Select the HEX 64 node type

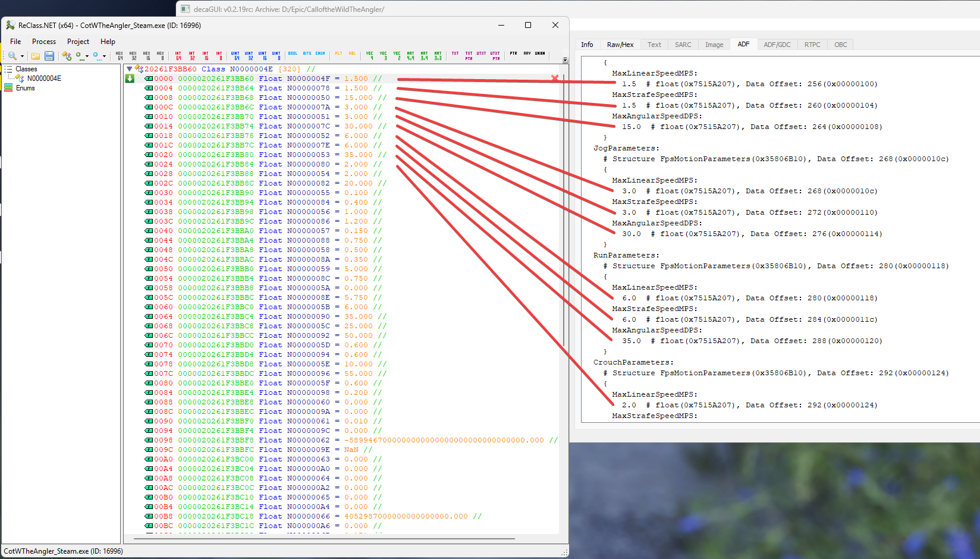[120, 55]
